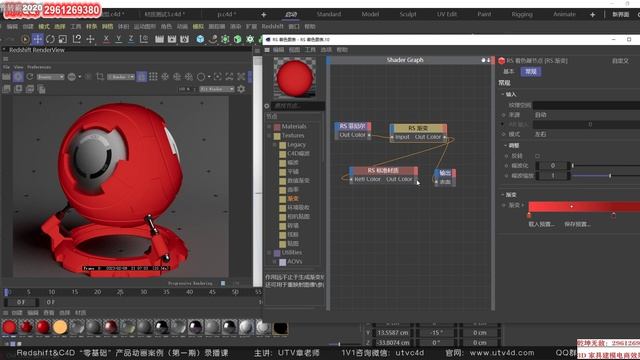Open the RenderView settings gear icon

(241, 89)
